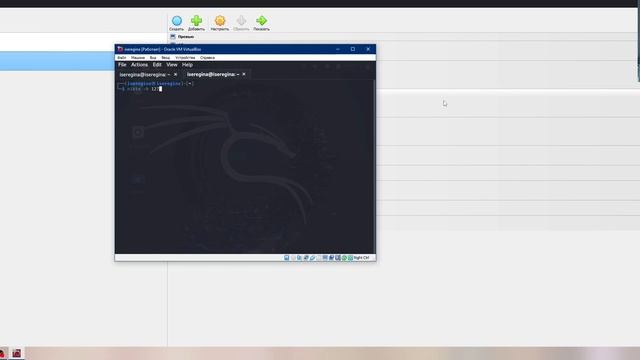
Task: Open the Ввод menu of the VM window
Action: pyautogui.click(x=165, y=58)
